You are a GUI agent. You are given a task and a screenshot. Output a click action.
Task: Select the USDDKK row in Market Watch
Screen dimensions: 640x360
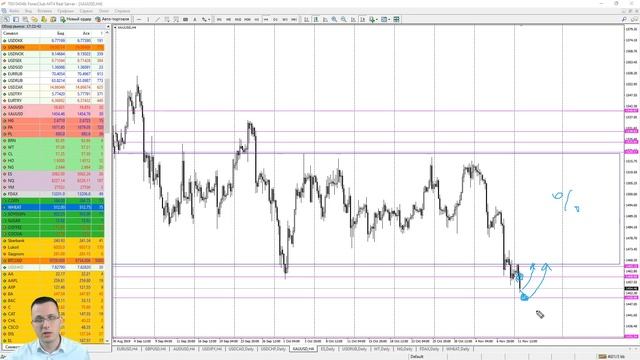(x=53, y=41)
